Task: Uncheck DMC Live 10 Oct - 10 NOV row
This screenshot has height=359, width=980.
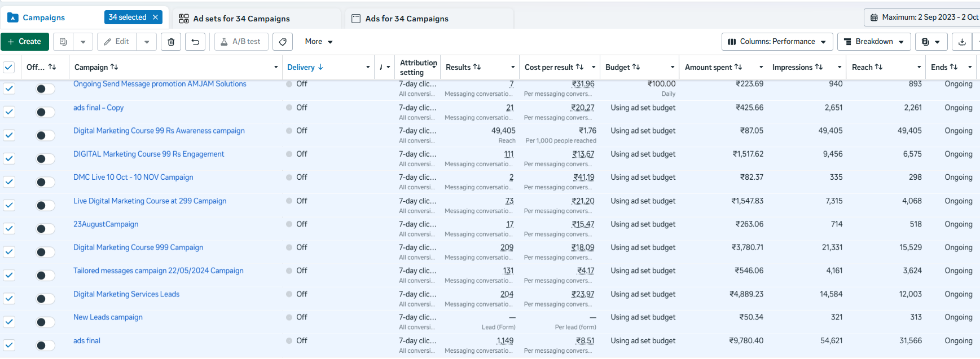Action: (9, 182)
